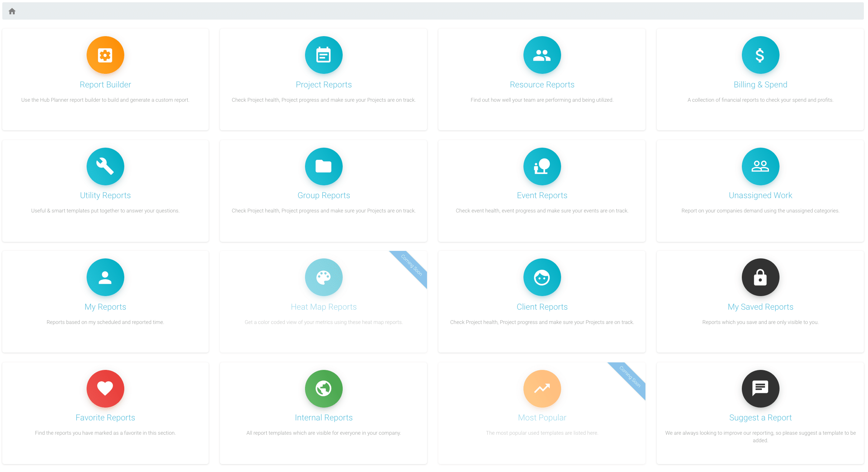Open the Event Reports title link

point(542,196)
